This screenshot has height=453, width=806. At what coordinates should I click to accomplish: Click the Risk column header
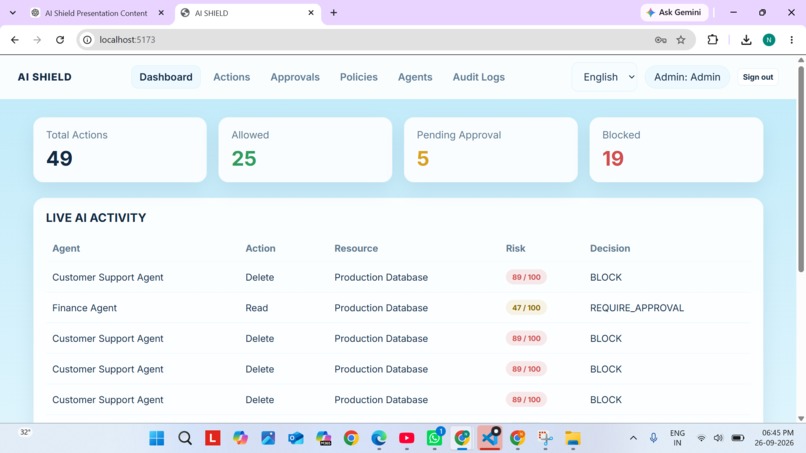click(515, 248)
